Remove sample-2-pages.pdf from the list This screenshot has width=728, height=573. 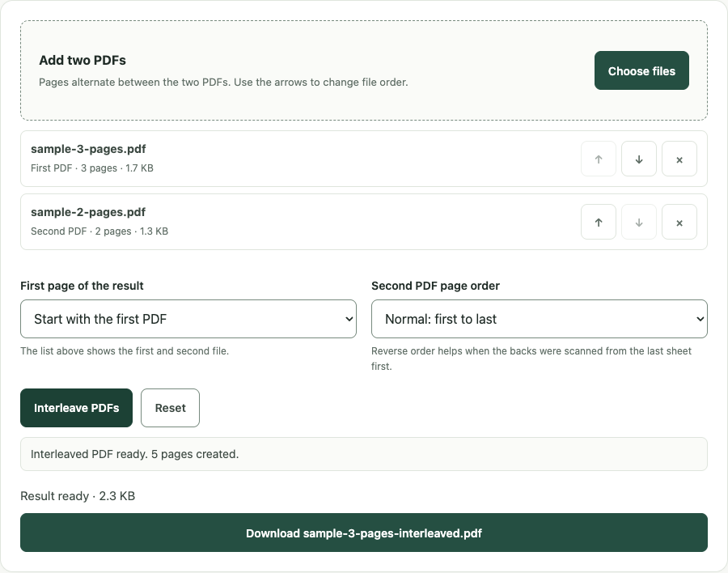pos(679,222)
